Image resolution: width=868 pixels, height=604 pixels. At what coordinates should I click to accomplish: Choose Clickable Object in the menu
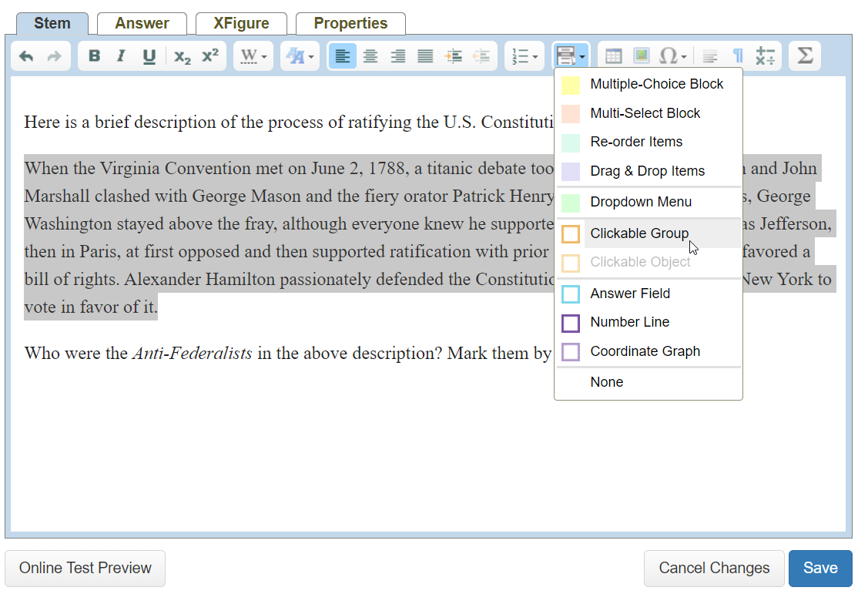click(648, 263)
